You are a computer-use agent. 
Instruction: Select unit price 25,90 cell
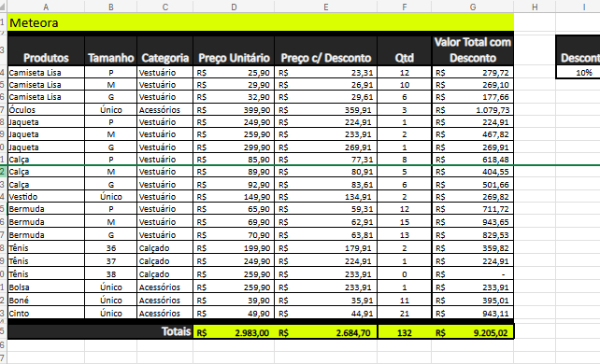(x=234, y=73)
